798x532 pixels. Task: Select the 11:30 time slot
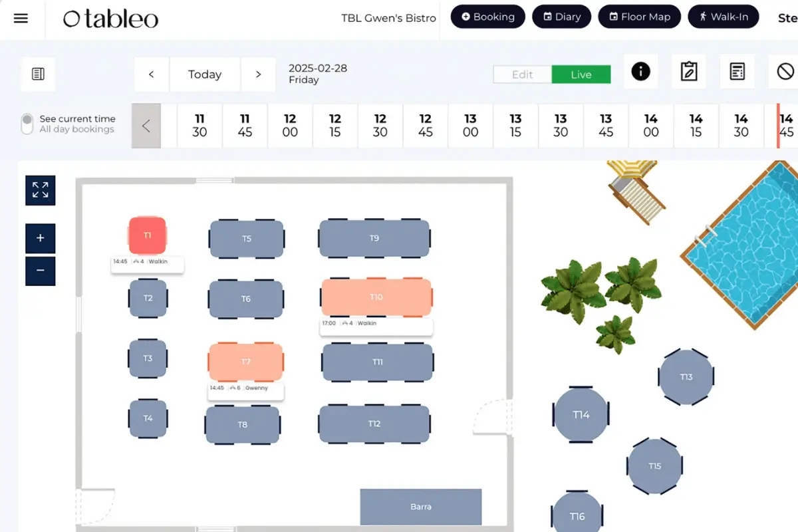[199, 126]
